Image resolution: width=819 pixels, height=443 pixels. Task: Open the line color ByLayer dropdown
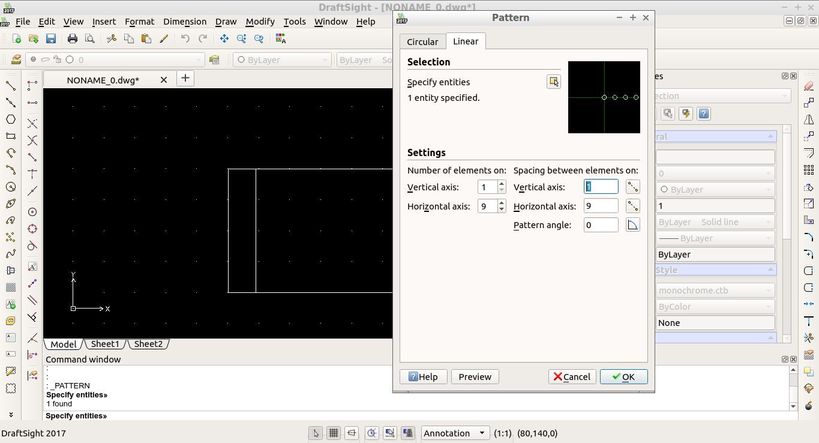[282, 60]
